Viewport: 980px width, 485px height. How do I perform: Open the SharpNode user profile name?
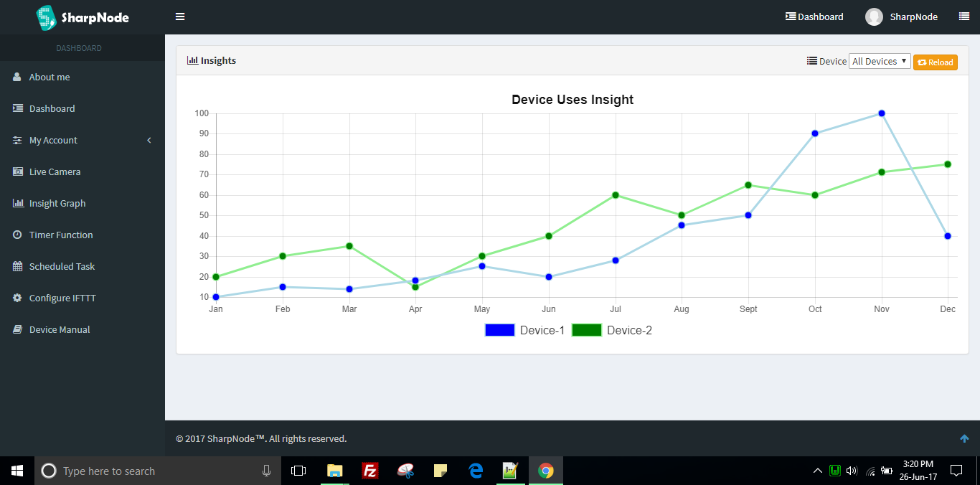coord(913,17)
